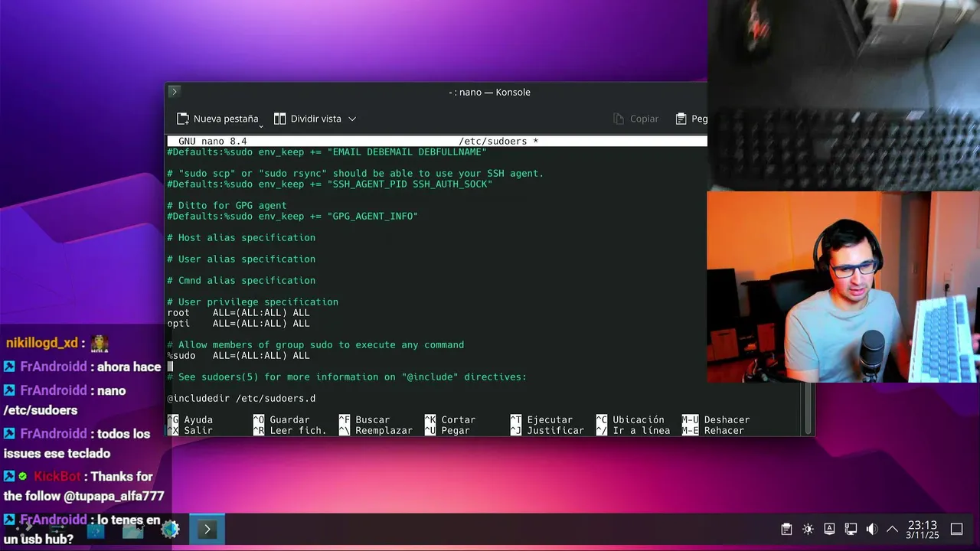Click the ^J Justificar shortcut
This screenshot has height=551, width=980.
(x=547, y=431)
